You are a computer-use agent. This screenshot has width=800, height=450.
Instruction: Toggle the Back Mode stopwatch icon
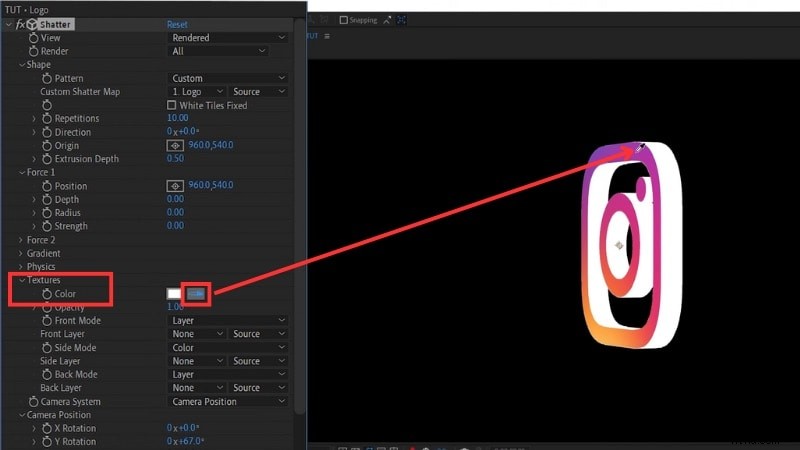[x=47, y=374]
